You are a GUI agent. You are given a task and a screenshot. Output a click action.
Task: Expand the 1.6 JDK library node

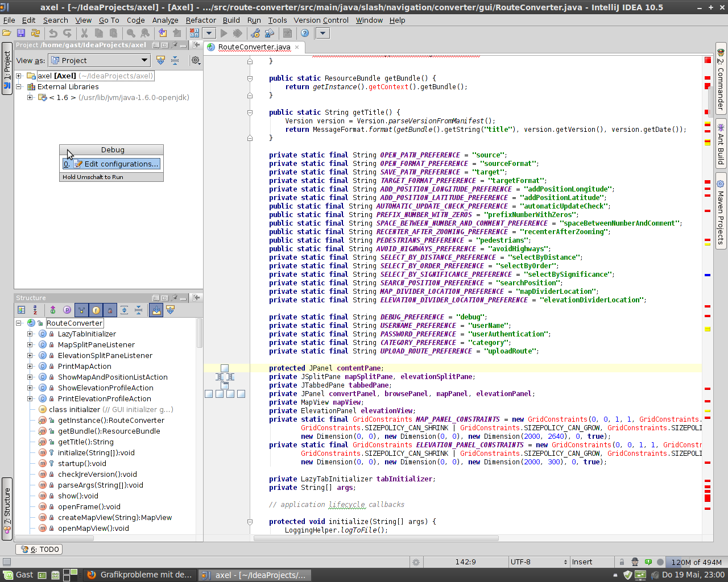pyautogui.click(x=30, y=97)
